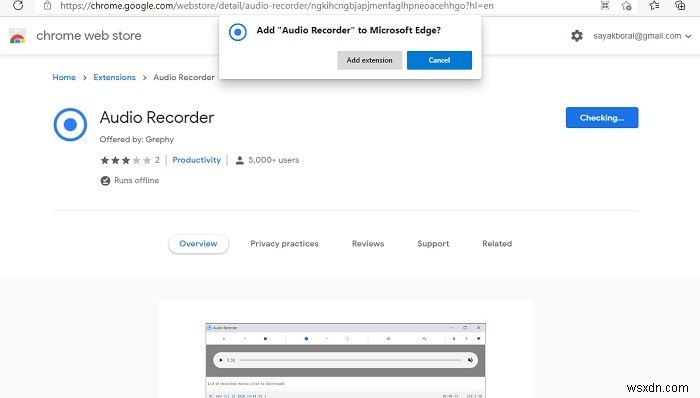Go to the Home breadcrumb
Screen dimensions: 700x398
pyautogui.click(x=64, y=77)
